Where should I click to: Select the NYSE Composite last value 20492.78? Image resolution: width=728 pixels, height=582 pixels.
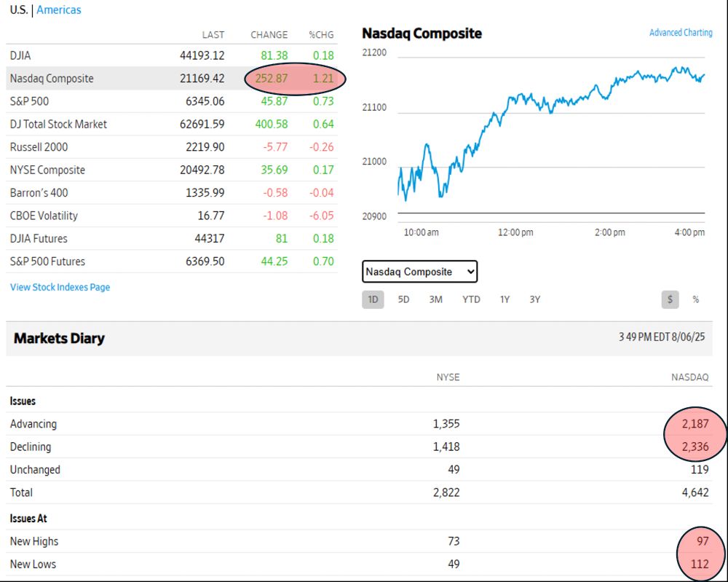pyautogui.click(x=202, y=170)
